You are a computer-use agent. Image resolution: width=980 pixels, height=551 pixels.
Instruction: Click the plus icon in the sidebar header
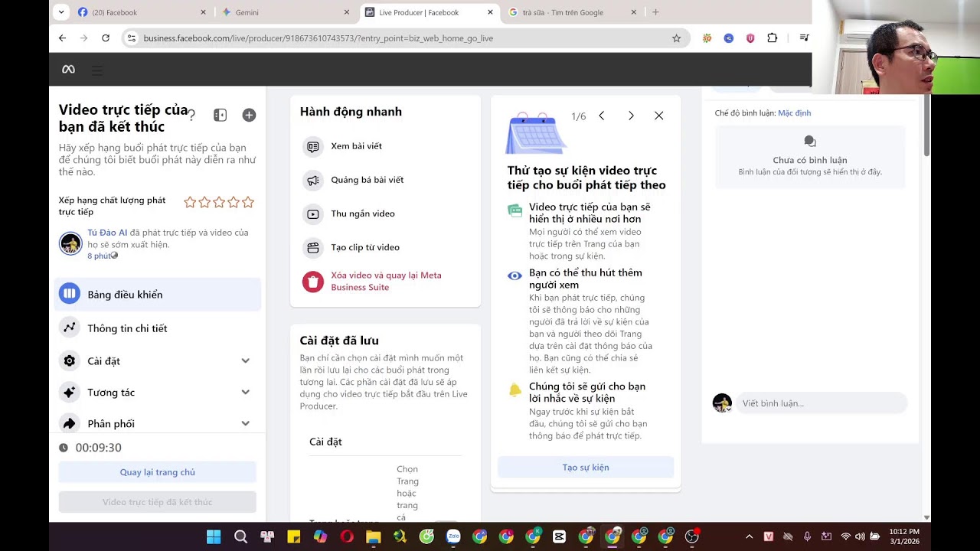click(249, 115)
